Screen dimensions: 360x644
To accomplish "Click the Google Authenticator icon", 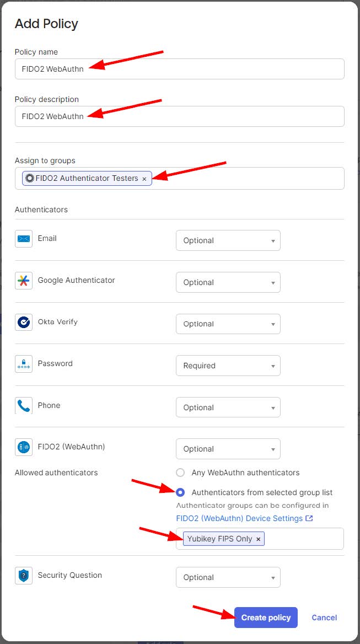I will [x=24, y=281].
